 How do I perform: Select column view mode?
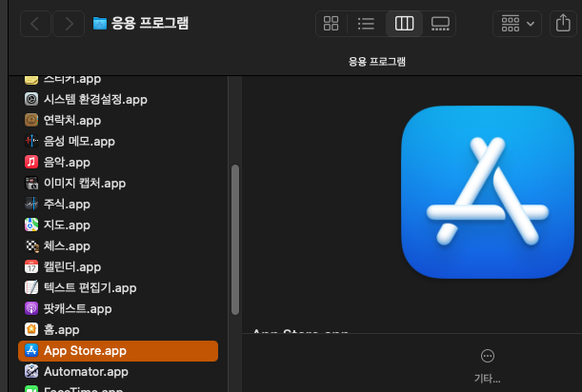click(x=404, y=24)
